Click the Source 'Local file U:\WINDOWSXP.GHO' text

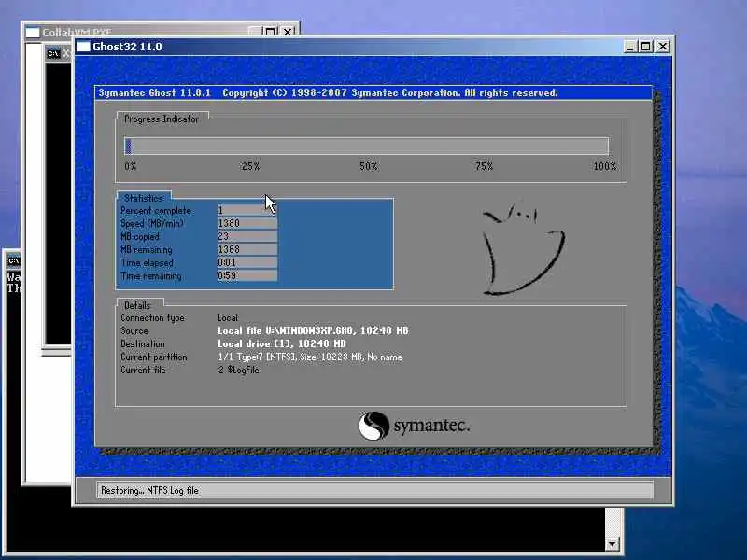point(313,330)
